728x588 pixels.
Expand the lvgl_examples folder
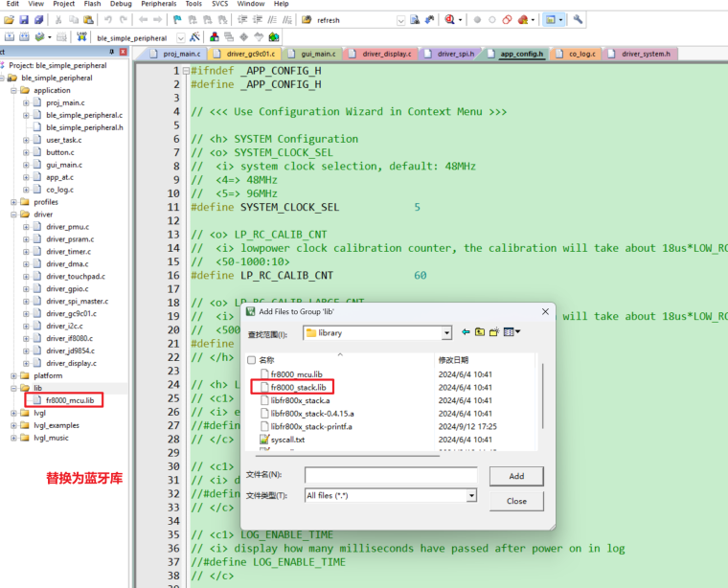pos(14,425)
